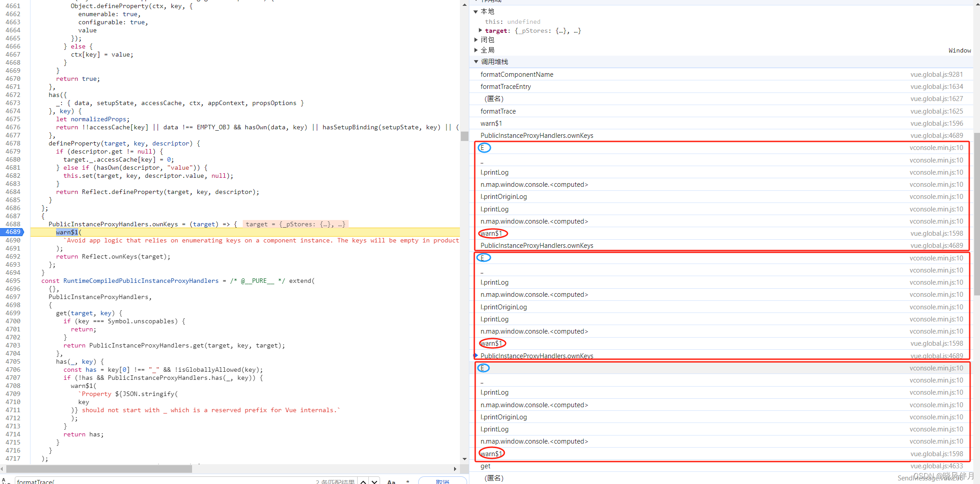Expand the target object in local scope

click(480, 31)
